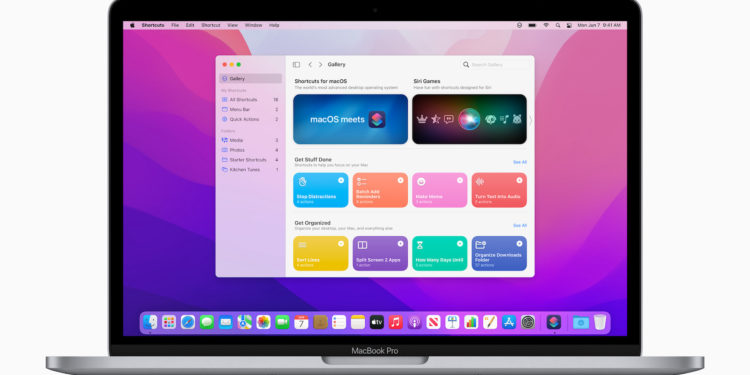Image resolution: width=750 pixels, height=375 pixels.
Task: Open the Make Meme shortcut card
Action: coord(440,190)
